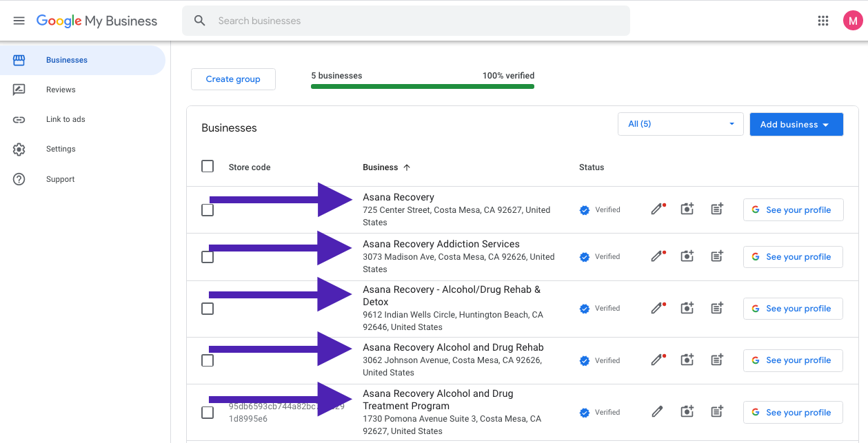
Task: Edit the 1730 Pomona Avenue listing pencil
Action: (x=658, y=412)
